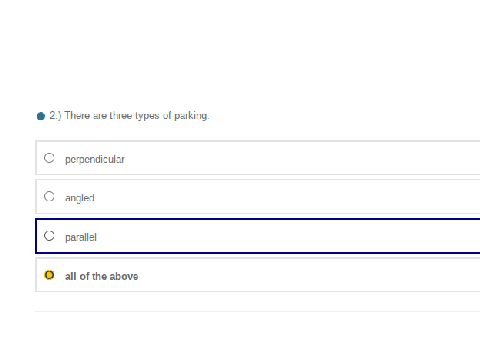480x360 pixels.
Task: Choose the "angled" radio button
Action: click(x=49, y=196)
